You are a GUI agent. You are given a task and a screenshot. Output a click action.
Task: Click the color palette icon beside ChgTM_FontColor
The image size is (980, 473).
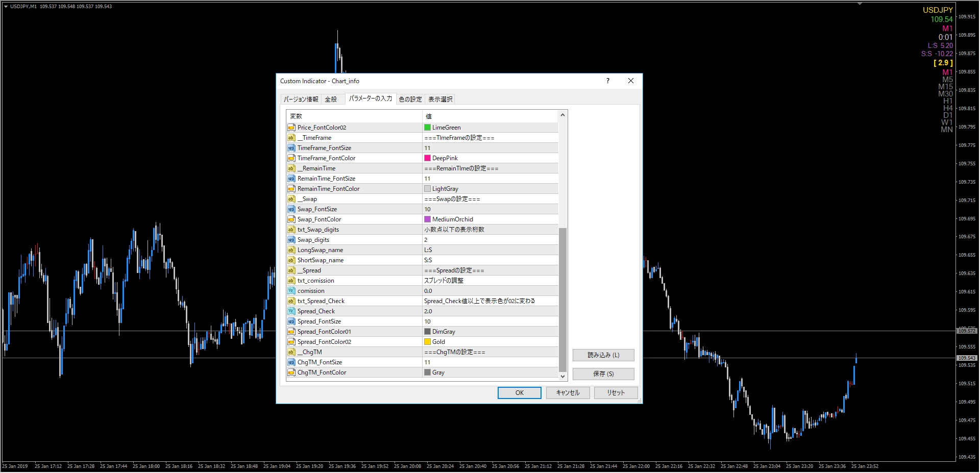tap(291, 372)
